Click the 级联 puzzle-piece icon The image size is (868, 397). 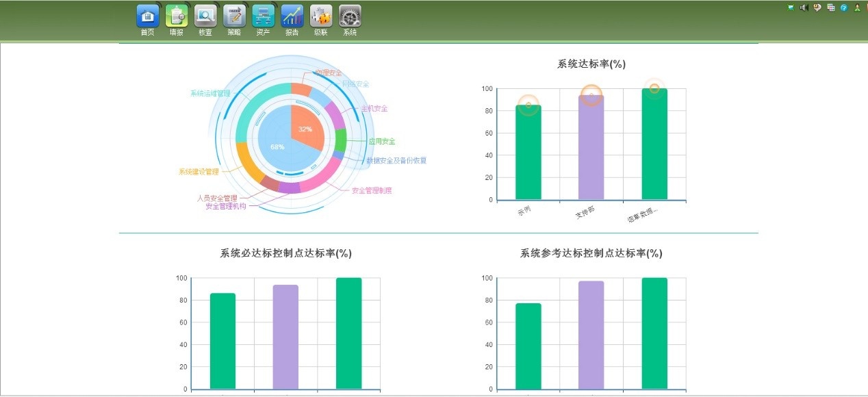pos(321,16)
